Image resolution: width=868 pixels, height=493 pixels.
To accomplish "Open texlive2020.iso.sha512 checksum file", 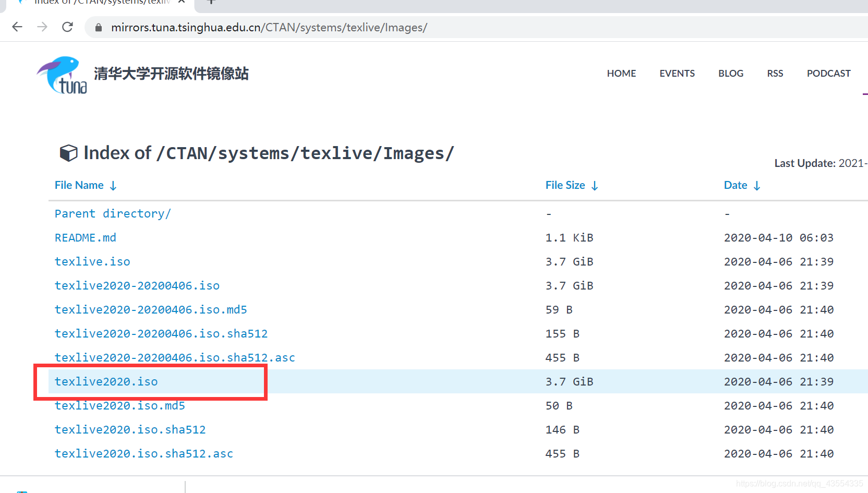I will (130, 430).
